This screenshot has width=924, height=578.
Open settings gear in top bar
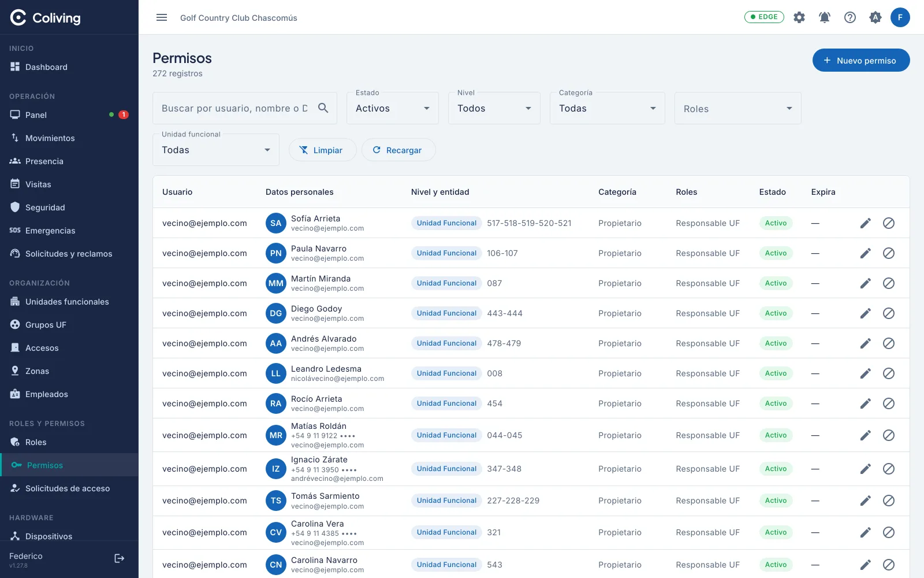[799, 17]
